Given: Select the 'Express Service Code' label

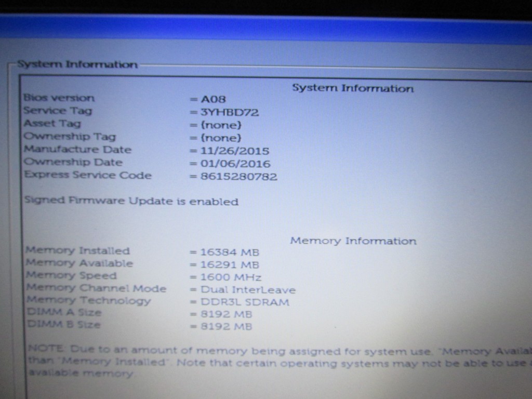Looking at the screenshot, I should coord(88,175).
